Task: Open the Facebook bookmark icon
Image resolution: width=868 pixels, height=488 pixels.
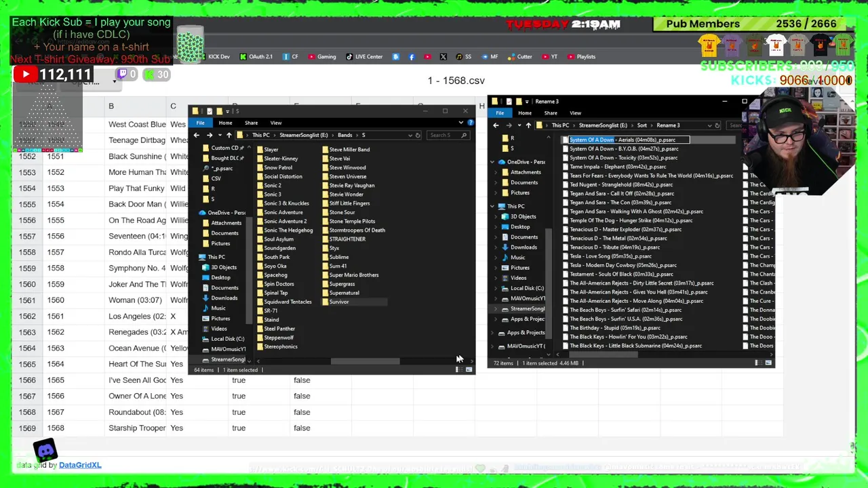Action: click(412, 57)
